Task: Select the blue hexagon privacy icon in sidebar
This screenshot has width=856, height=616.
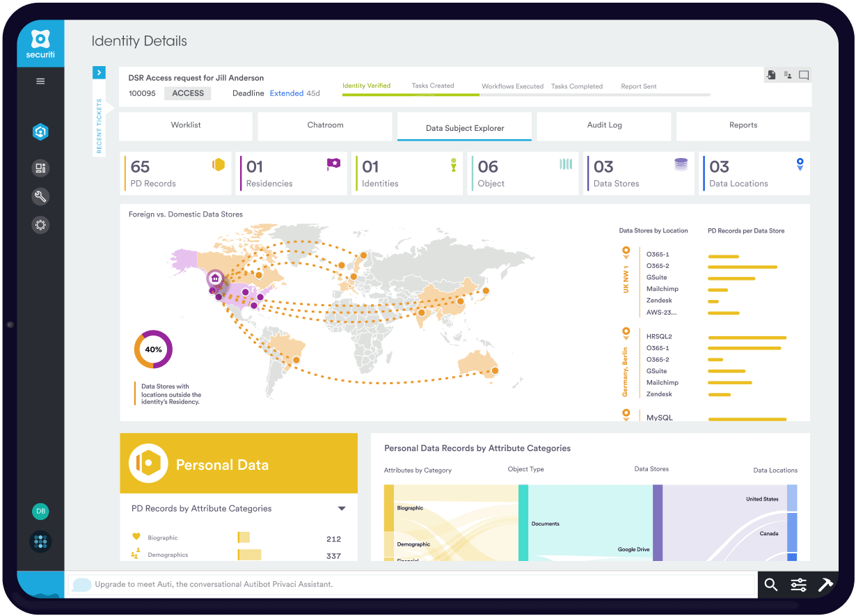Action: point(40,132)
